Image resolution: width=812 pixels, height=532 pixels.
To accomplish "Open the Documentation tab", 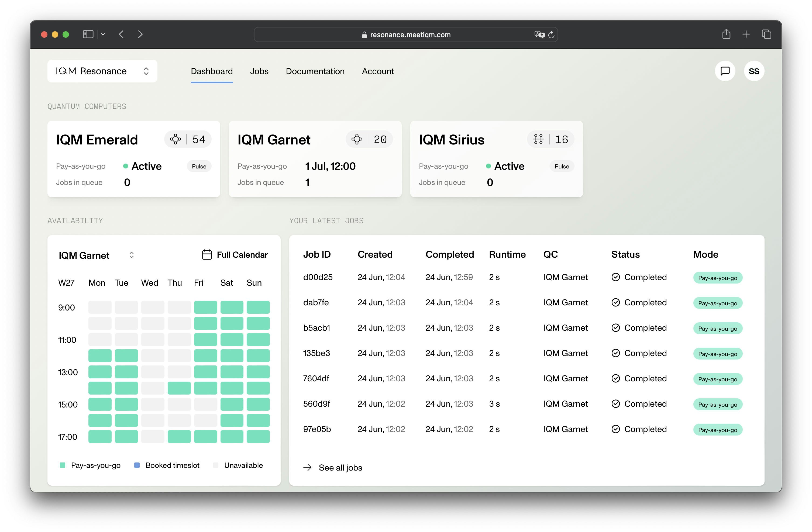I will coord(315,71).
